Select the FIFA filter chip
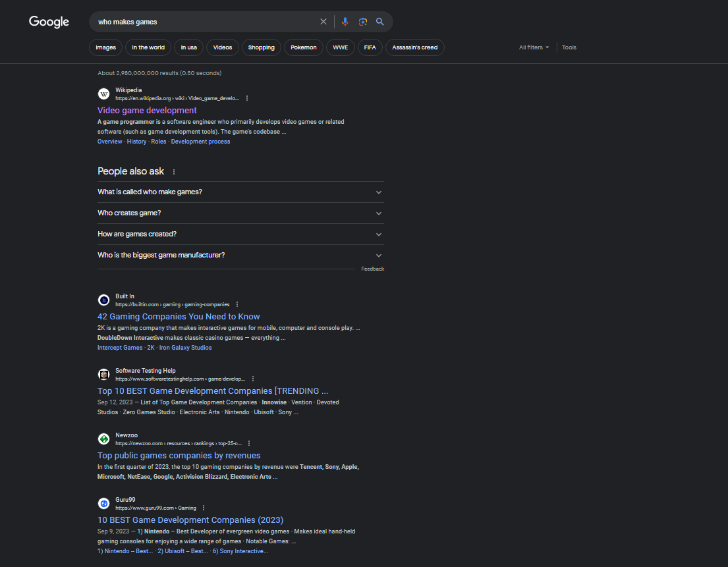The height and width of the screenshot is (567, 728). pyautogui.click(x=370, y=47)
